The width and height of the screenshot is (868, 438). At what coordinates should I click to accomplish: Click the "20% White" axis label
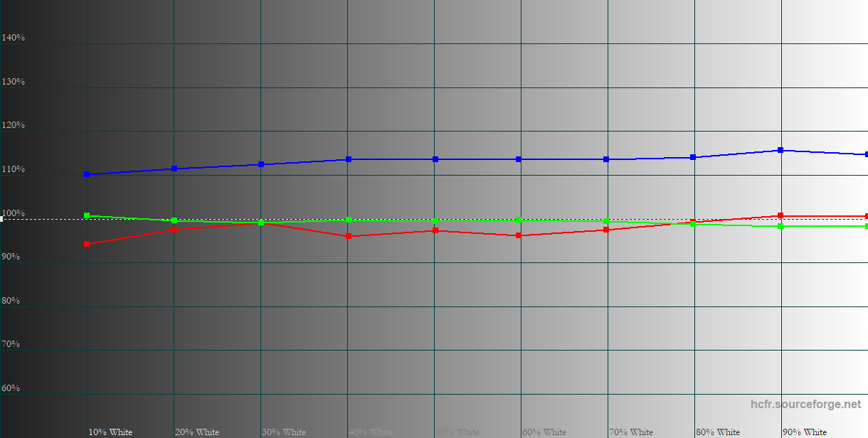click(x=197, y=432)
